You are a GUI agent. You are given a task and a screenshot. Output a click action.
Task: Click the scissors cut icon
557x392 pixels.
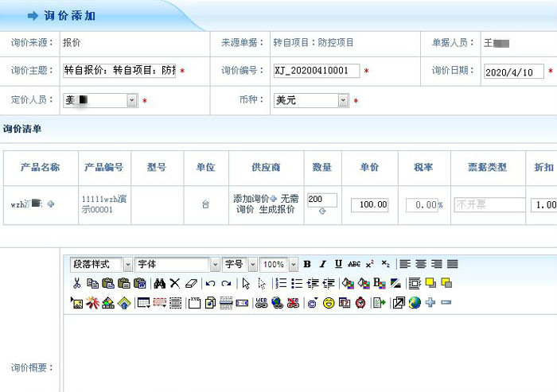click(x=76, y=283)
